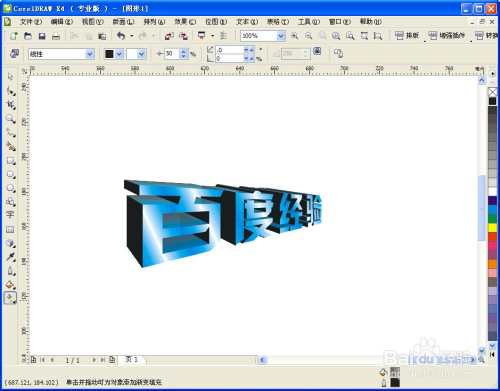Click the Copy Fill Properties icon
This screenshot has height=391, width=500.
click(338, 53)
